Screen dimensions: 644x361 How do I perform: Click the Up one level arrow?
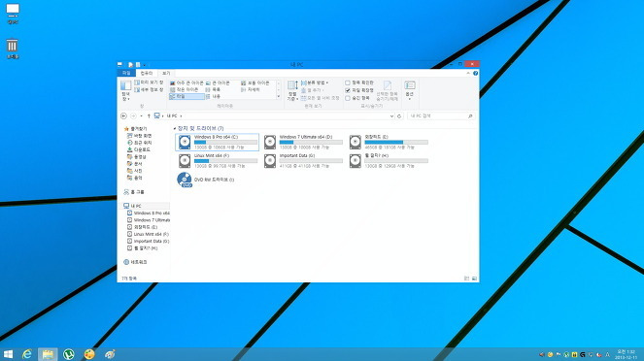pos(149,116)
